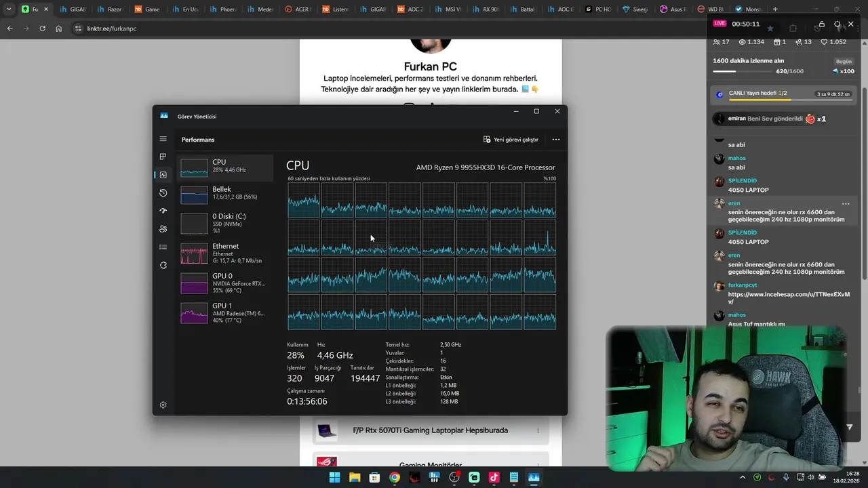Click the 0:13:56:06 uptime value
The width and height of the screenshot is (868, 488).
[x=307, y=401]
